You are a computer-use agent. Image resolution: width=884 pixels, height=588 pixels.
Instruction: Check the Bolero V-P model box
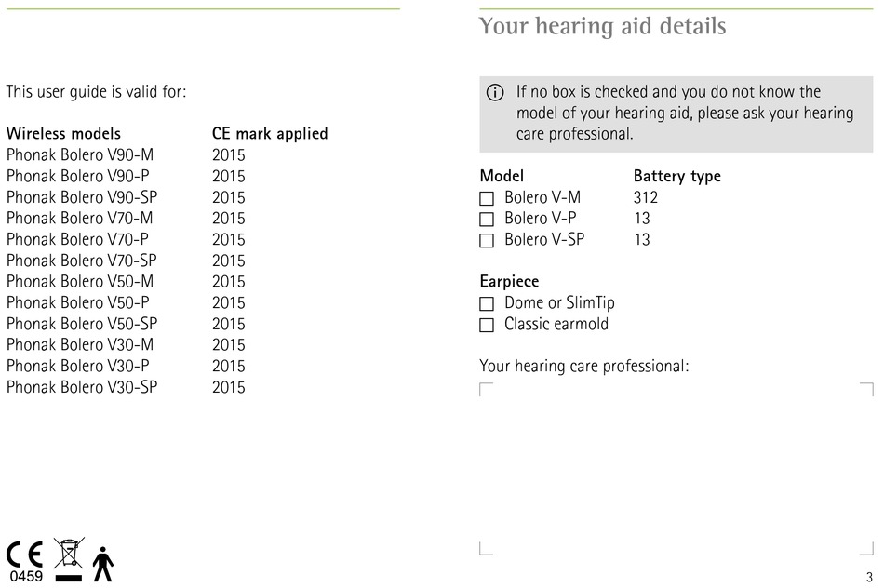click(487, 220)
